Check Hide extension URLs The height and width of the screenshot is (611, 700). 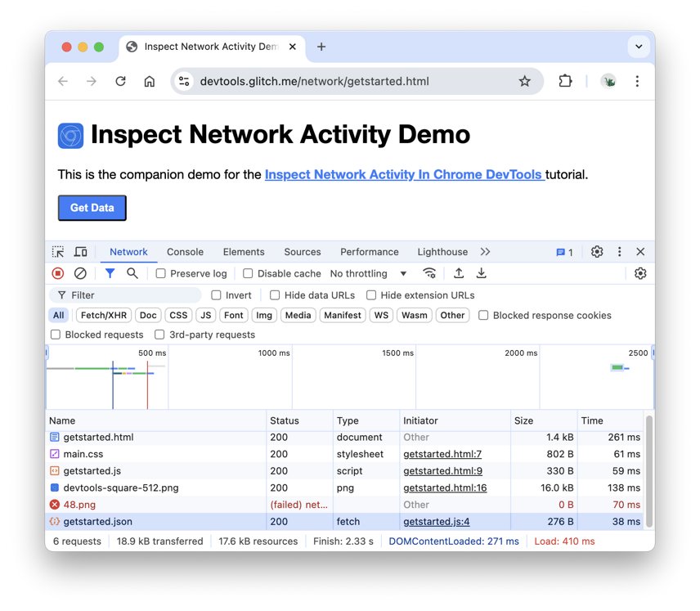[x=371, y=295]
